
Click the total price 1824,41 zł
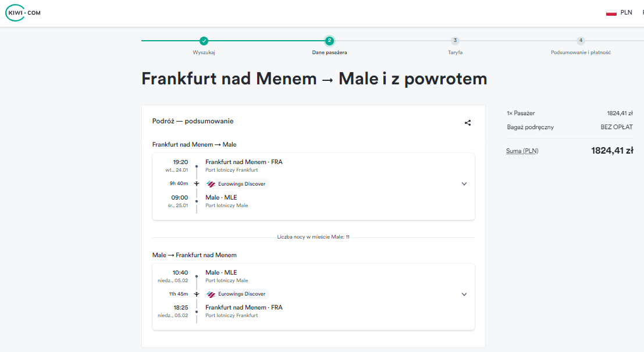click(612, 151)
